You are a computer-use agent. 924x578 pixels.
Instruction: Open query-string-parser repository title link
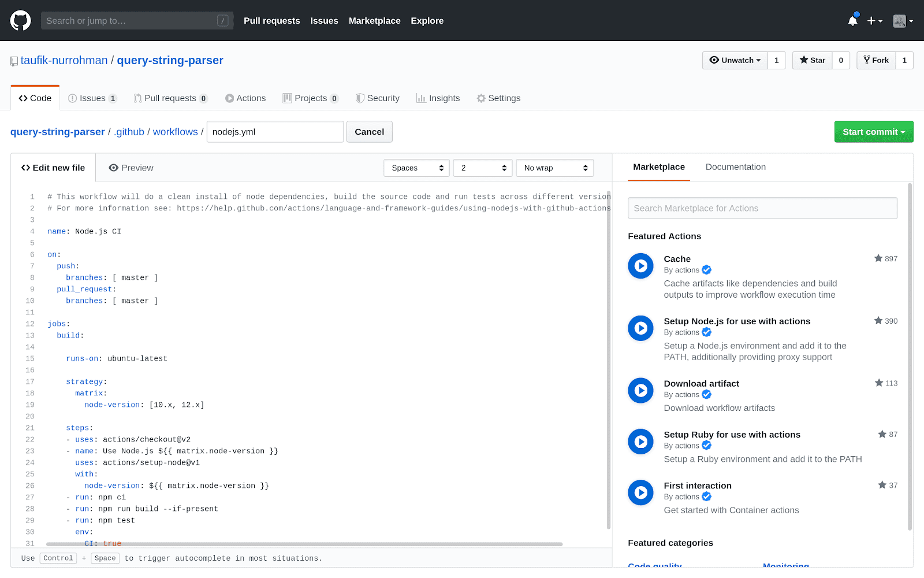pos(170,60)
